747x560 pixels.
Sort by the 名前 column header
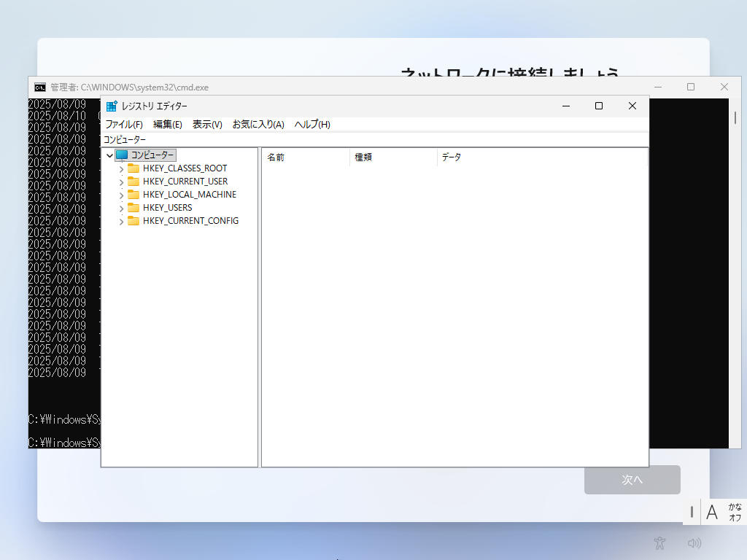pos(306,157)
